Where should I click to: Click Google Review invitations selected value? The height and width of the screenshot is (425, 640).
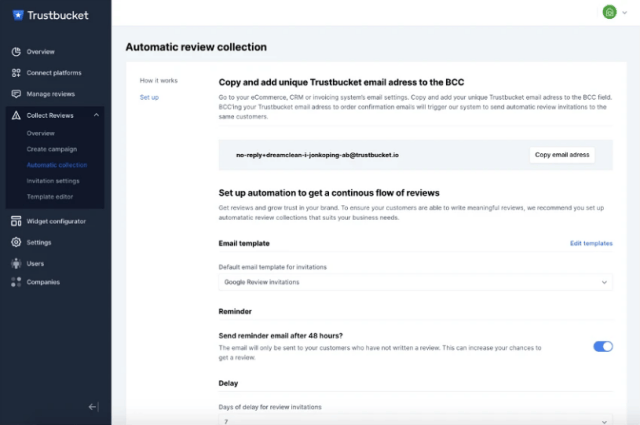point(262,282)
